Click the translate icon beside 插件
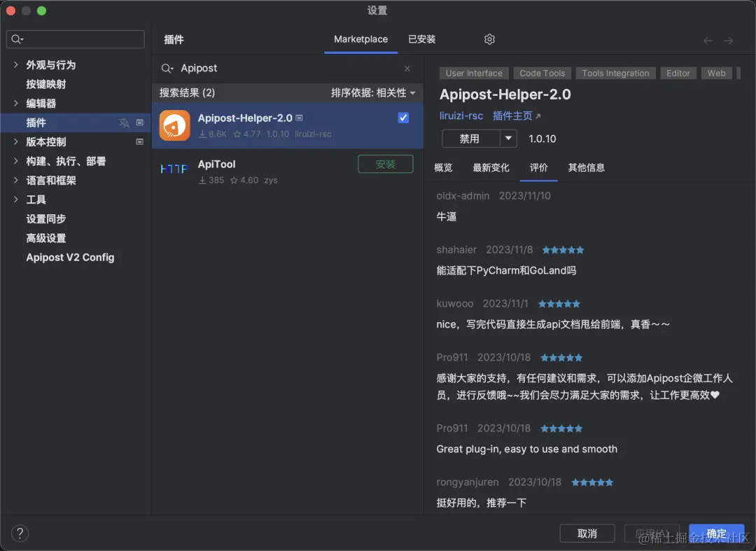756x551 pixels. (125, 123)
